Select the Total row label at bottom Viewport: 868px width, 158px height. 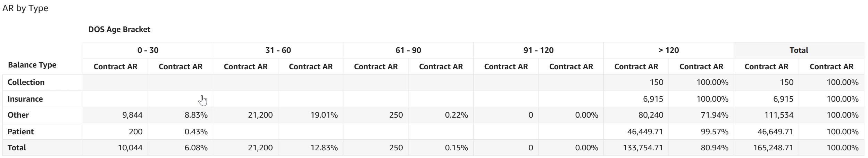tap(17, 148)
